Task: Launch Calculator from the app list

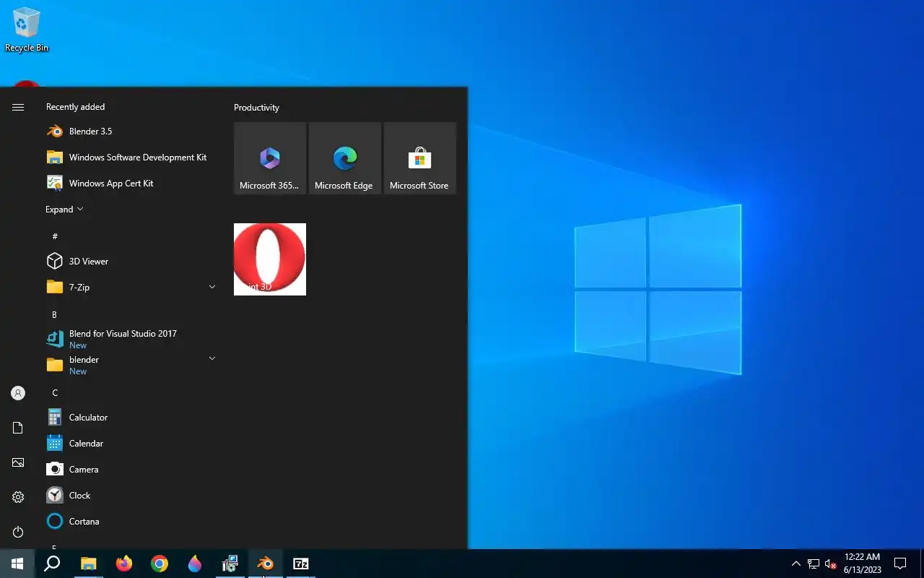Action: [x=130, y=418]
